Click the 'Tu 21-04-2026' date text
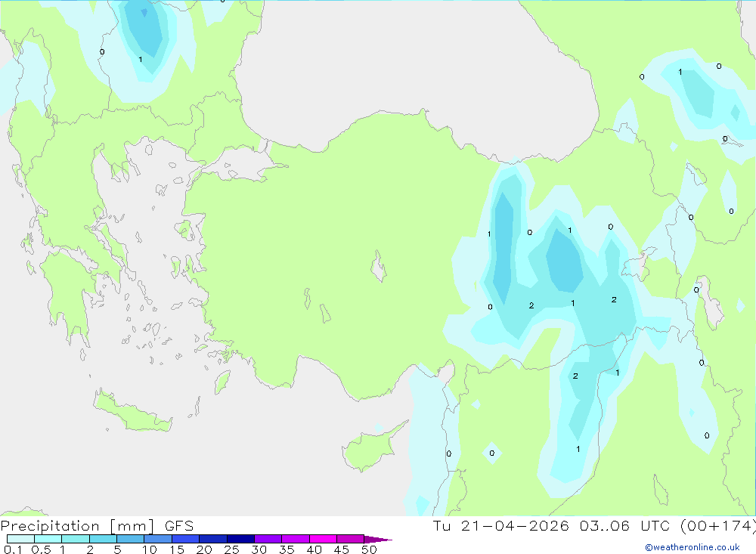756x554 pixels. (500, 525)
